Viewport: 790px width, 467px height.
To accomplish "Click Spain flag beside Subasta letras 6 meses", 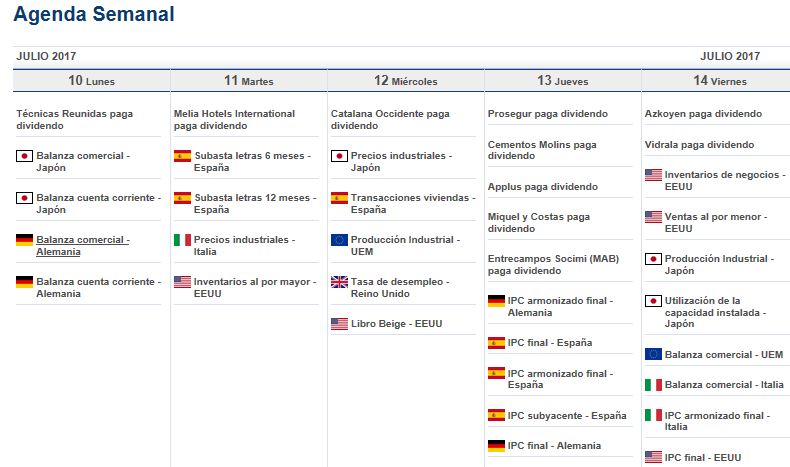I will click(182, 156).
